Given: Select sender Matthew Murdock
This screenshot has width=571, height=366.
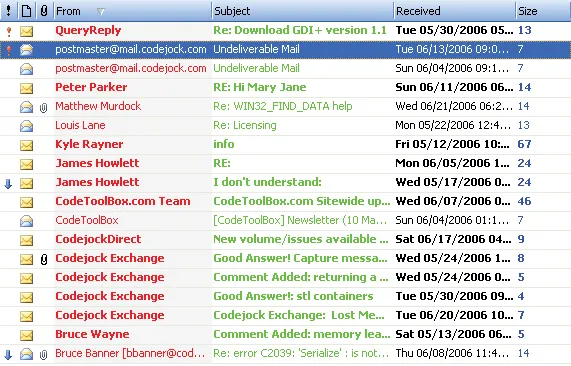Looking at the screenshot, I should (98, 106).
